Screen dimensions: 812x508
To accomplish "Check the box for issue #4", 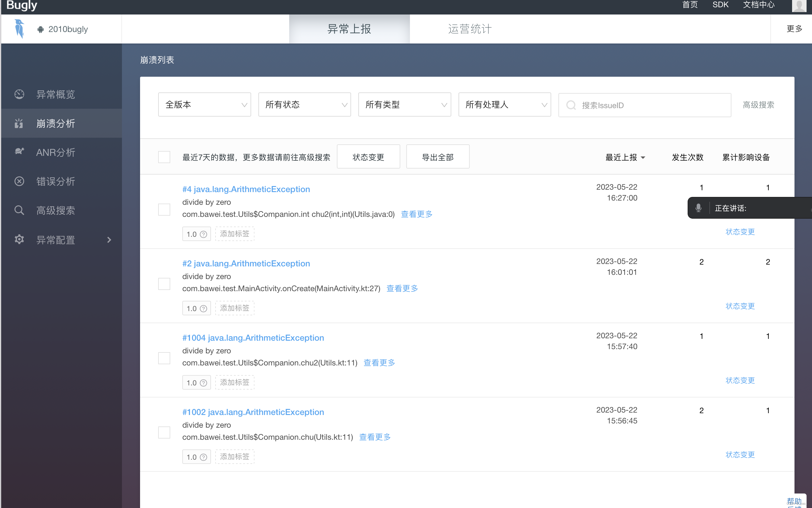I will tap(164, 210).
